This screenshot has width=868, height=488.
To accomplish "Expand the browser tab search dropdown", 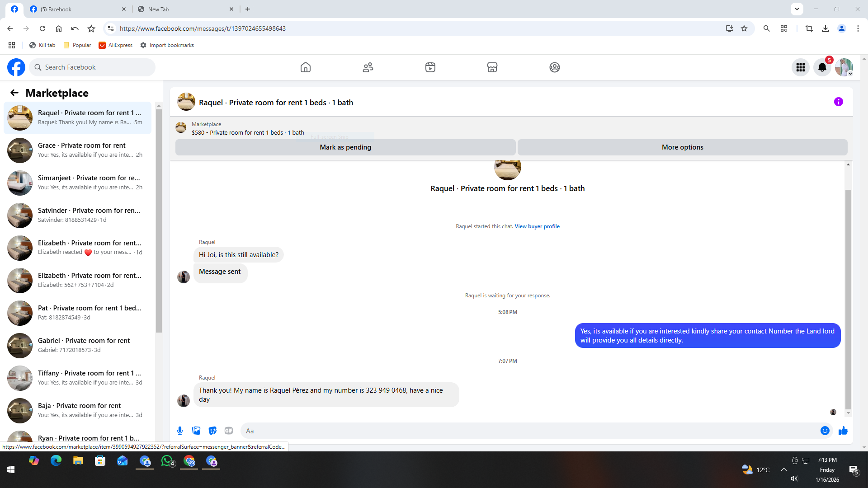I will point(797,9).
